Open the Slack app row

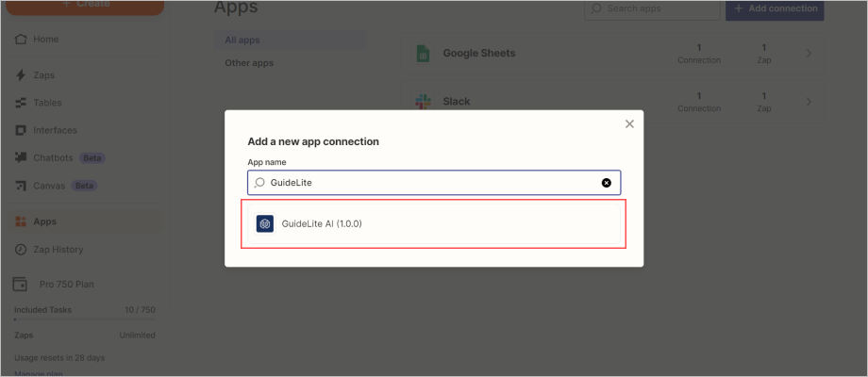pos(612,102)
